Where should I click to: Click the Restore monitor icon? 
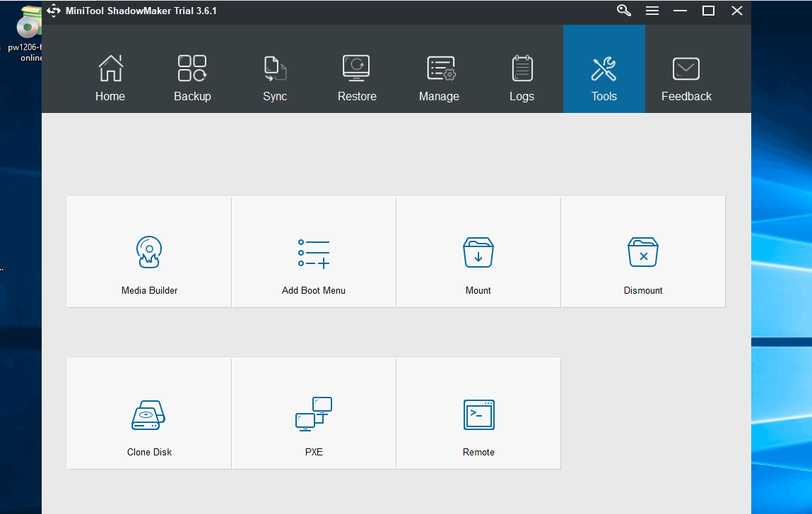[356, 68]
